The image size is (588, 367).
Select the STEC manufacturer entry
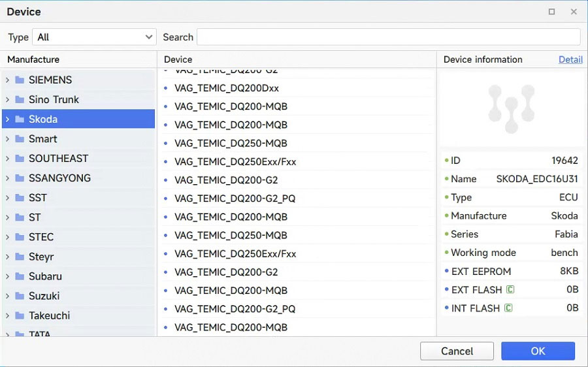point(41,237)
